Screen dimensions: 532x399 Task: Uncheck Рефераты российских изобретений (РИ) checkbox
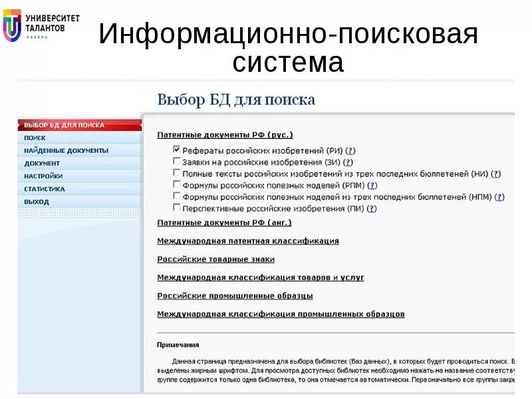coord(176,149)
